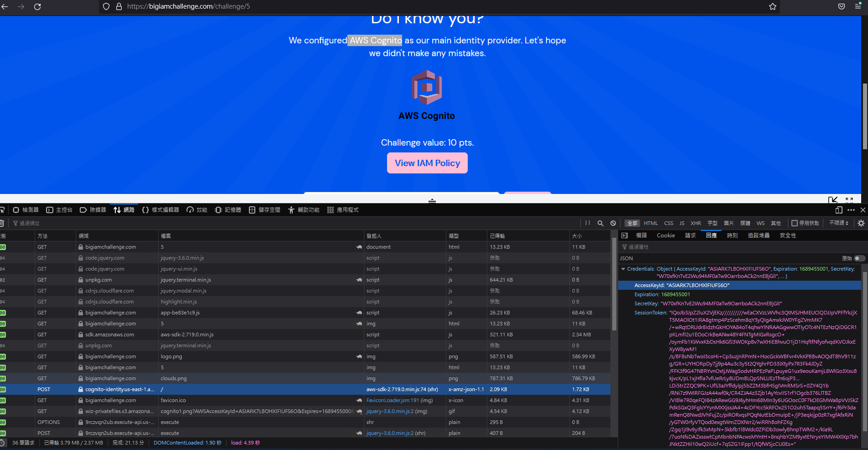
Task: Sort by the Size (大小) column header
Action: tap(589, 236)
